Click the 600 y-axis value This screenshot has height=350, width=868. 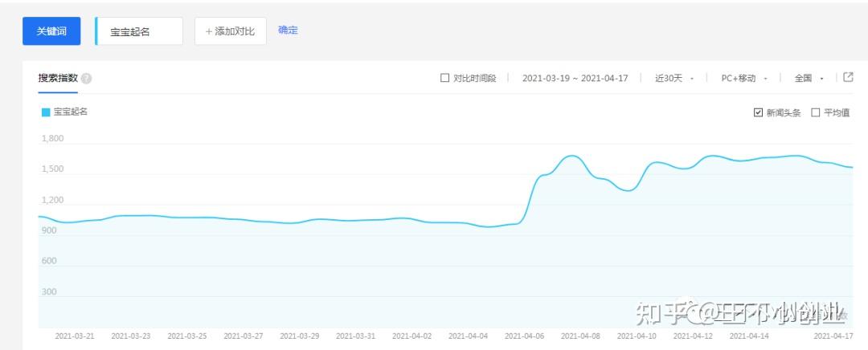(49, 261)
